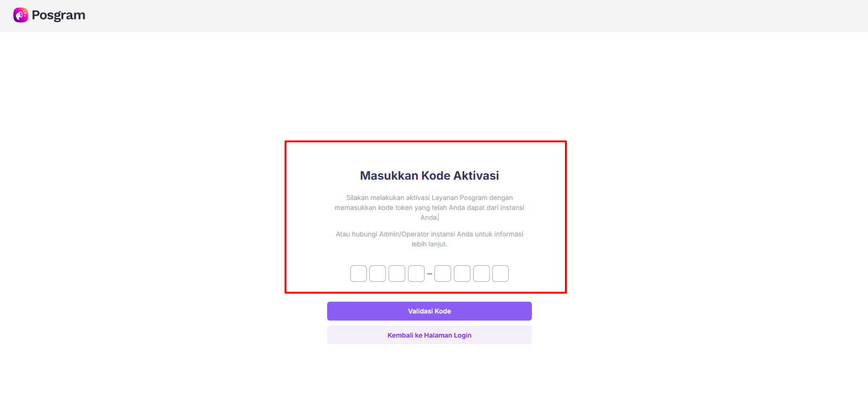Click the third activation code digit box
Image resolution: width=868 pixels, height=409 pixels.
point(397,273)
